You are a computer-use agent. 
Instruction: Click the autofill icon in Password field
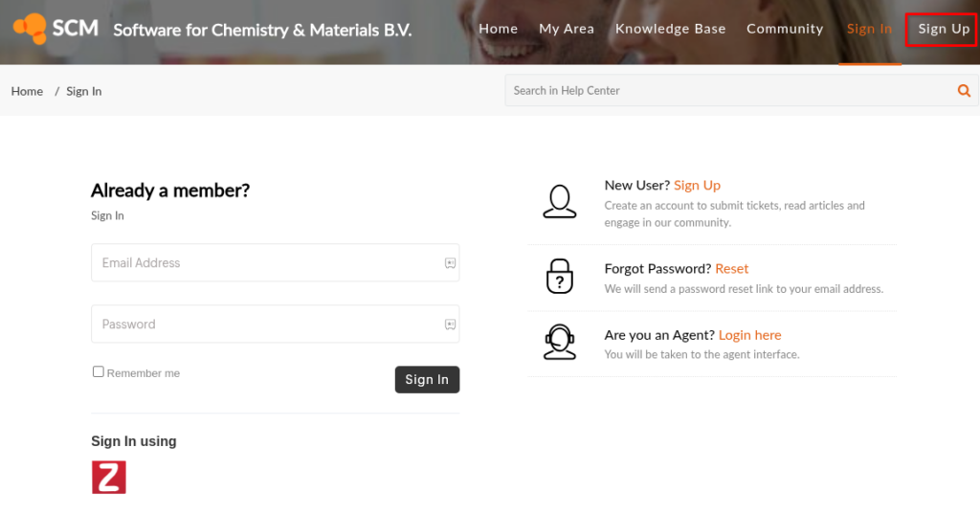pyautogui.click(x=450, y=325)
